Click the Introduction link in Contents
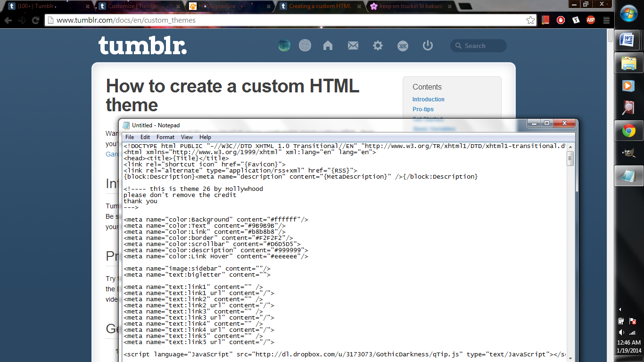The width and height of the screenshot is (644, 362). point(429,99)
